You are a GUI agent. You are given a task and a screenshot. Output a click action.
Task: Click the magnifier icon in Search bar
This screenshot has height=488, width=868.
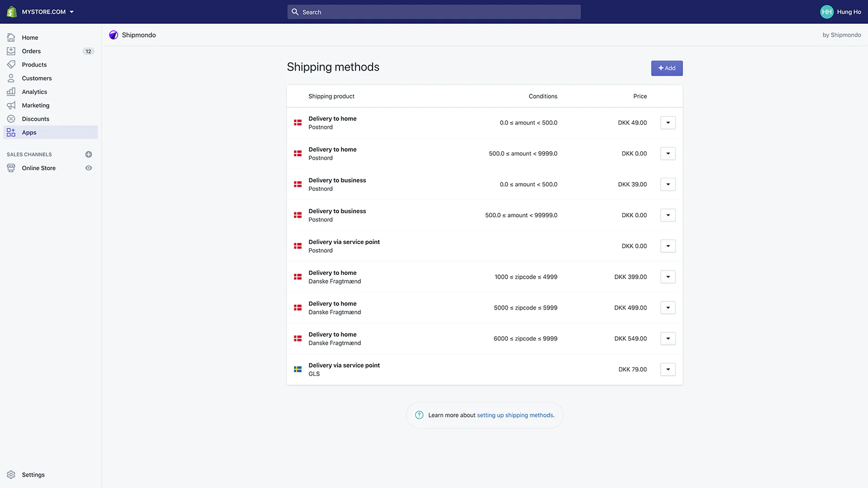[295, 12]
